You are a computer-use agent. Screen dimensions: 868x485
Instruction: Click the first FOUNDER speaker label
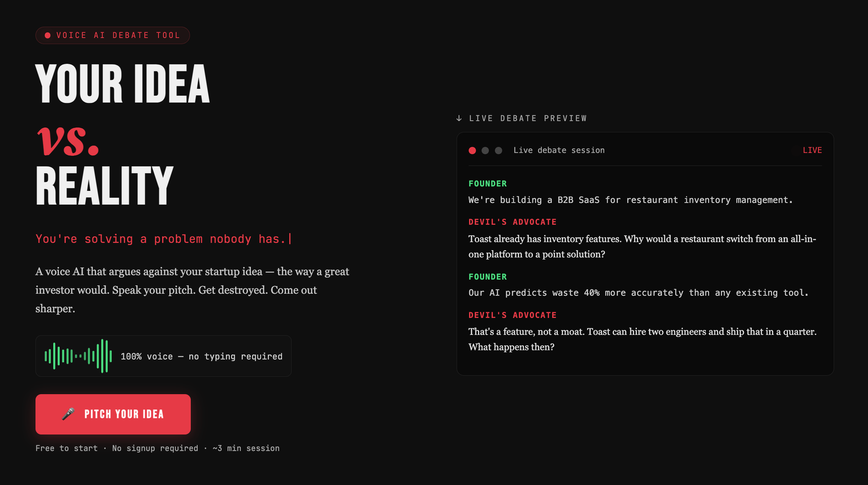[487, 184]
